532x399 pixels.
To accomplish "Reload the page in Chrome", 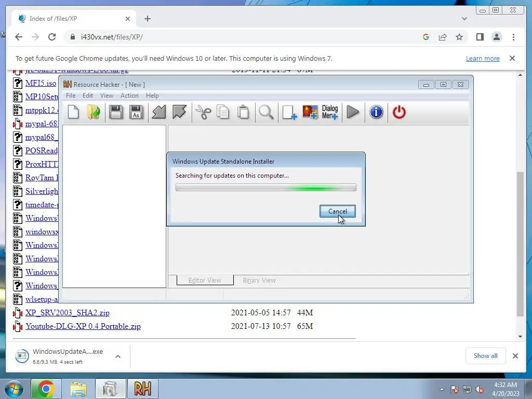I will tap(52, 37).
